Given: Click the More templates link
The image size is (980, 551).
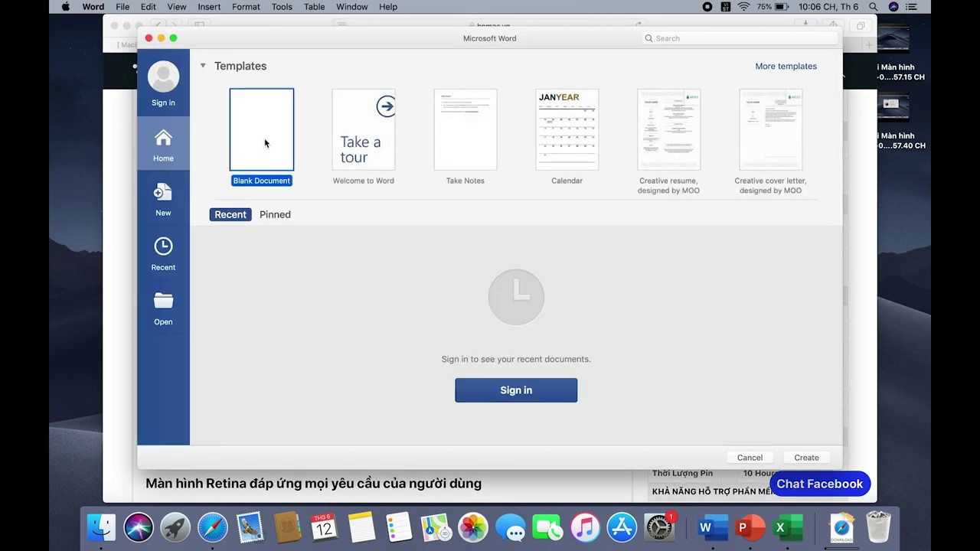Looking at the screenshot, I should 786,67.
